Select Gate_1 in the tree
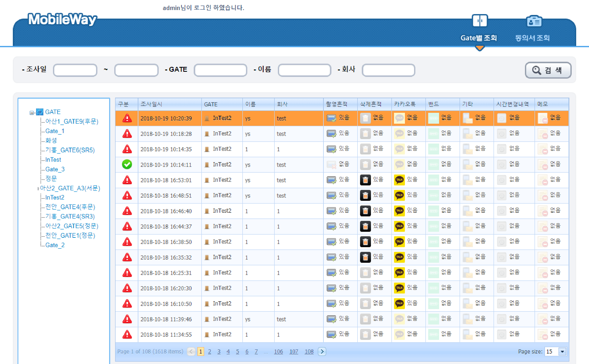Image resolution: width=589 pixels, height=364 pixels. pos(55,131)
